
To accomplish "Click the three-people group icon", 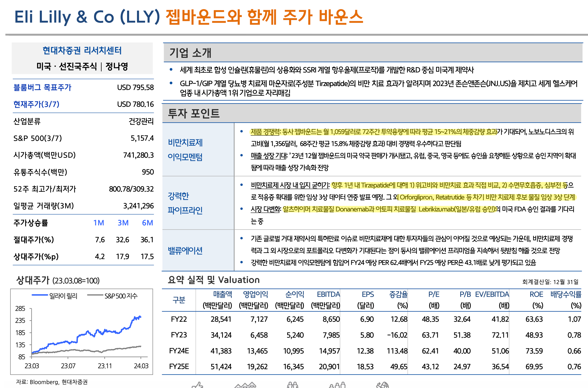I will pyautogui.click(x=337, y=385).
